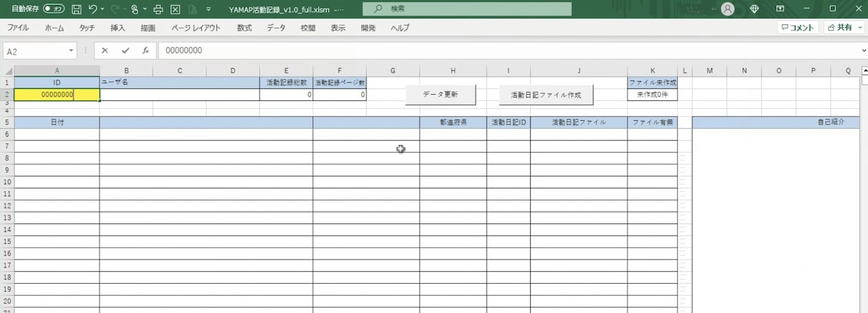Click the greyed document icon in quick access toolbar
868x313 pixels.
coord(191,9)
